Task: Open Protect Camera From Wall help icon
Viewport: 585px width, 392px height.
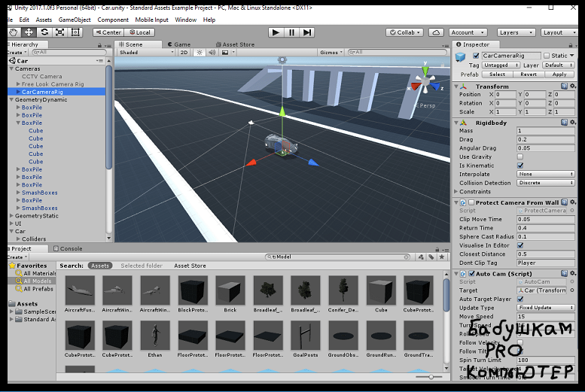Action: (564, 202)
